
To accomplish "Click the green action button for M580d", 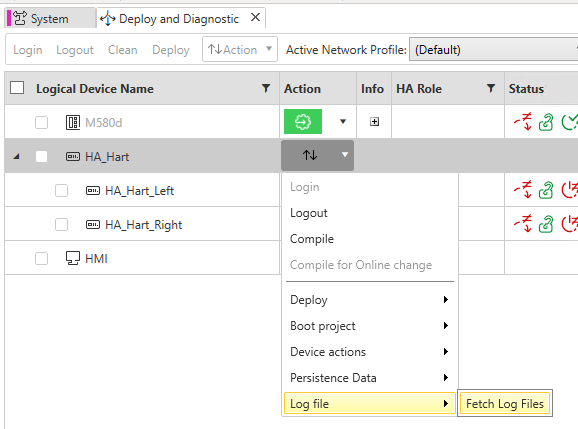I will (x=303, y=122).
